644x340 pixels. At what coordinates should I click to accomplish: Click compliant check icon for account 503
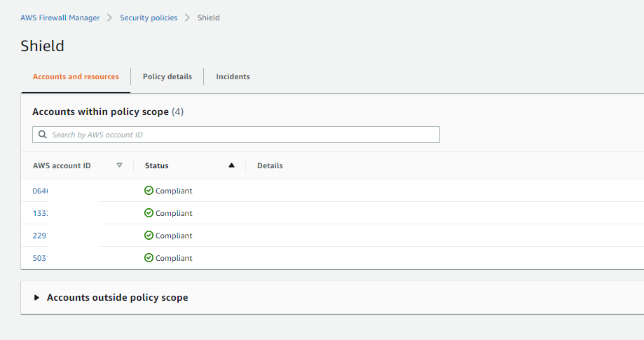(149, 258)
